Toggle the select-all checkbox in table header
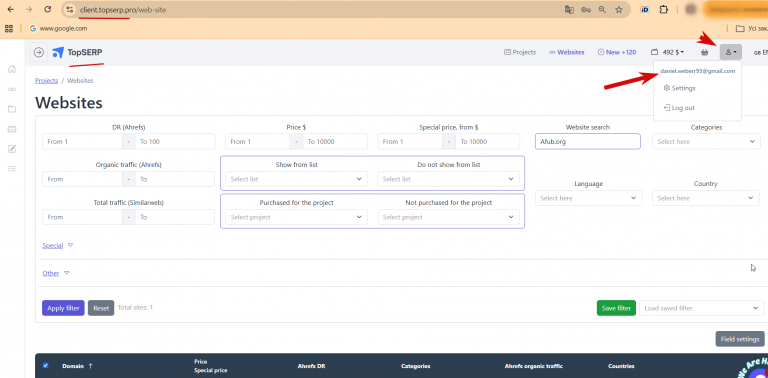Image resolution: width=768 pixels, height=378 pixels. 46,365
